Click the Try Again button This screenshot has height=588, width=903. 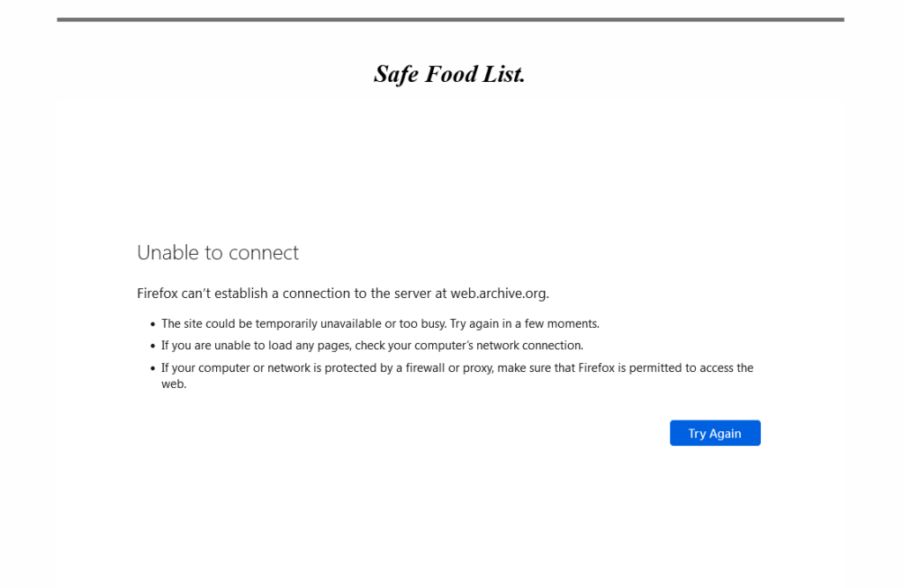click(x=714, y=433)
